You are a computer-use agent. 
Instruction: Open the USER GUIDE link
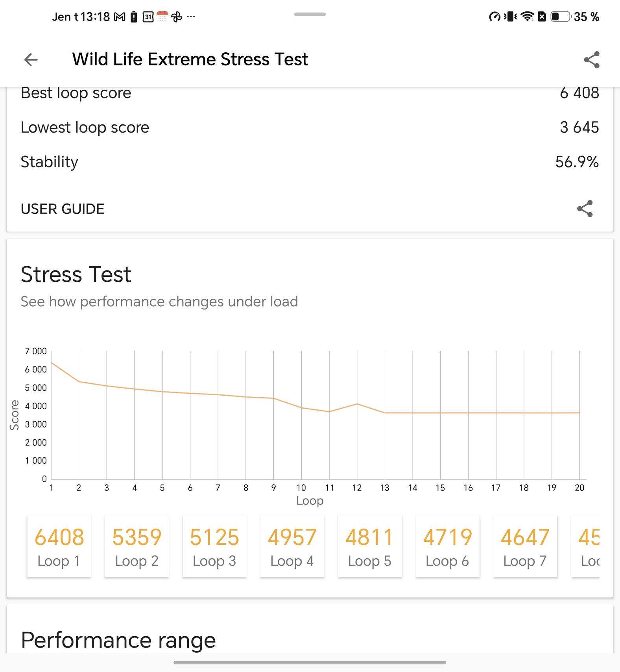(x=63, y=209)
